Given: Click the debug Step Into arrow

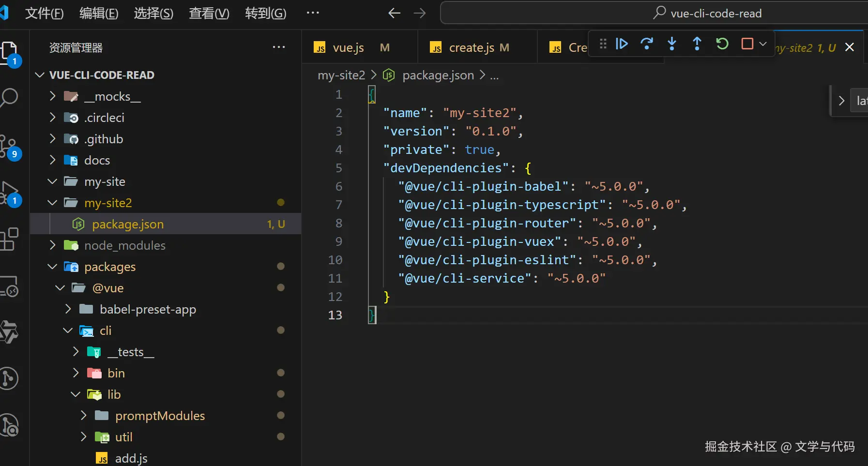Looking at the screenshot, I should (x=672, y=44).
